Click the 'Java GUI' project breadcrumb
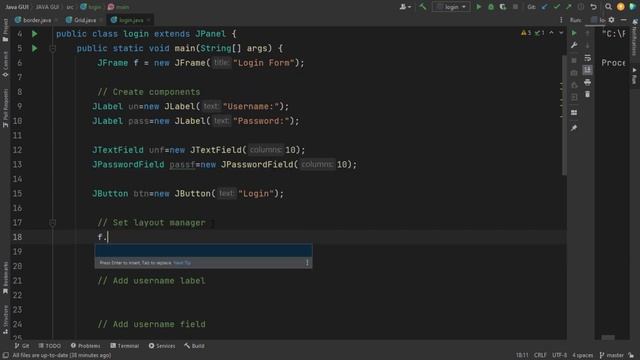The image size is (640, 360). [17, 7]
